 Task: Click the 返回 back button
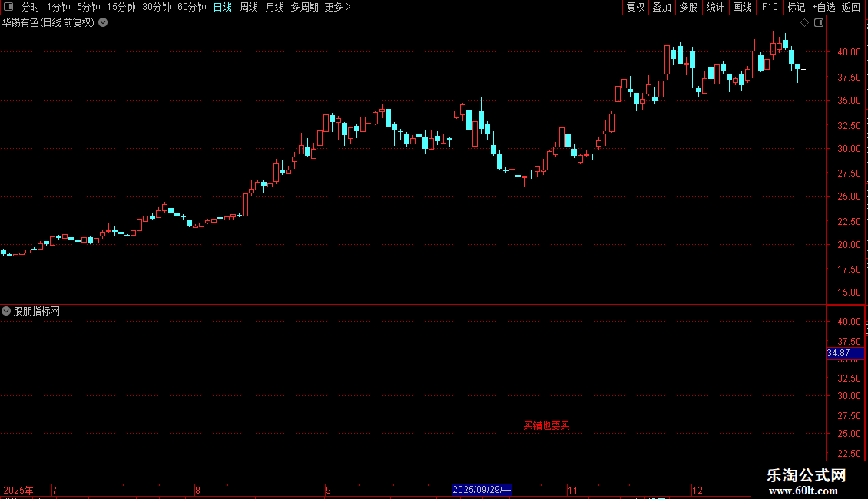pos(851,7)
